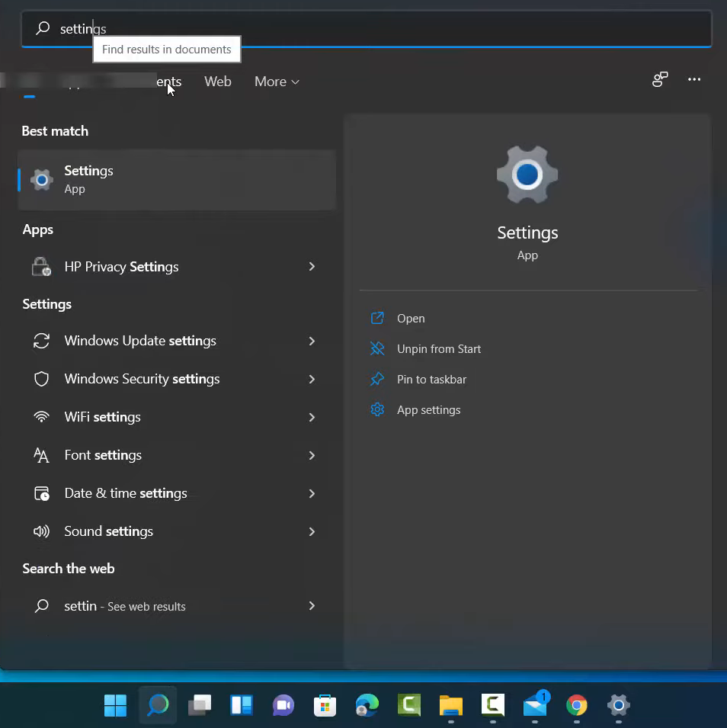The height and width of the screenshot is (728, 727).
Task: Click the Windows Security shield icon
Action: coord(42,379)
